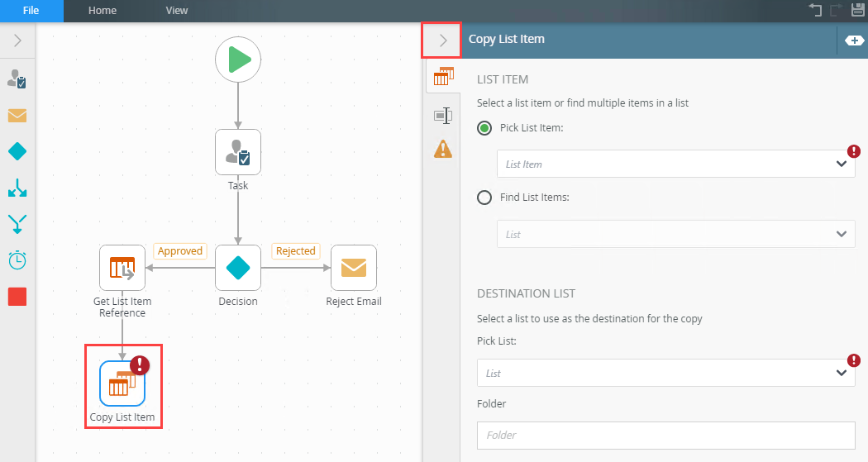
Task: Open the File menu
Action: tap(31, 11)
